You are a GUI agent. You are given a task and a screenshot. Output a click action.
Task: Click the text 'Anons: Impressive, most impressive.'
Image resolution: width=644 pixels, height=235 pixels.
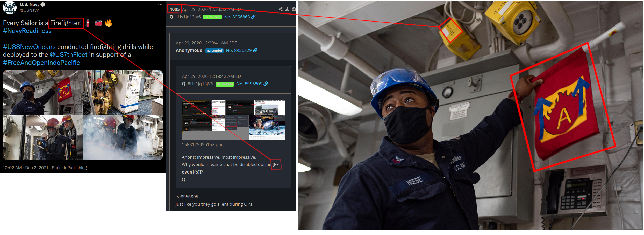(219, 157)
